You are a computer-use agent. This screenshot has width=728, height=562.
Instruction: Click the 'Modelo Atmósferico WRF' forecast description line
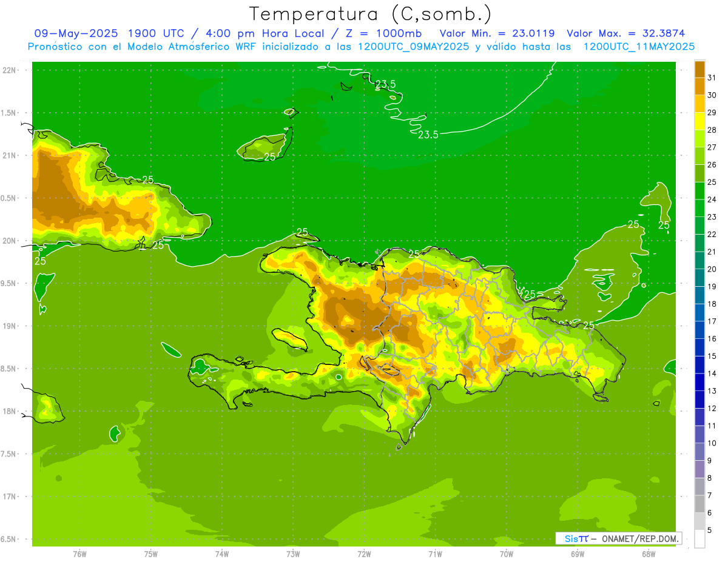coord(361,47)
